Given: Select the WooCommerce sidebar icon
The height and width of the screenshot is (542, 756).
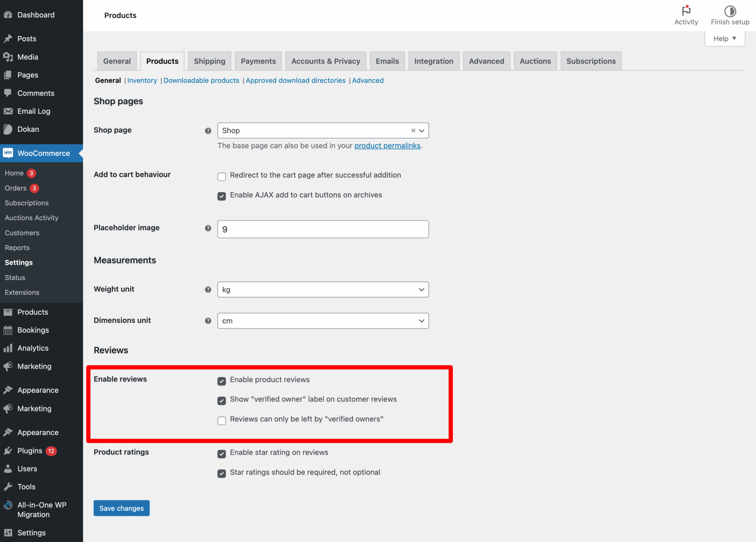Looking at the screenshot, I should pyautogui.click(x=8, y=153).
